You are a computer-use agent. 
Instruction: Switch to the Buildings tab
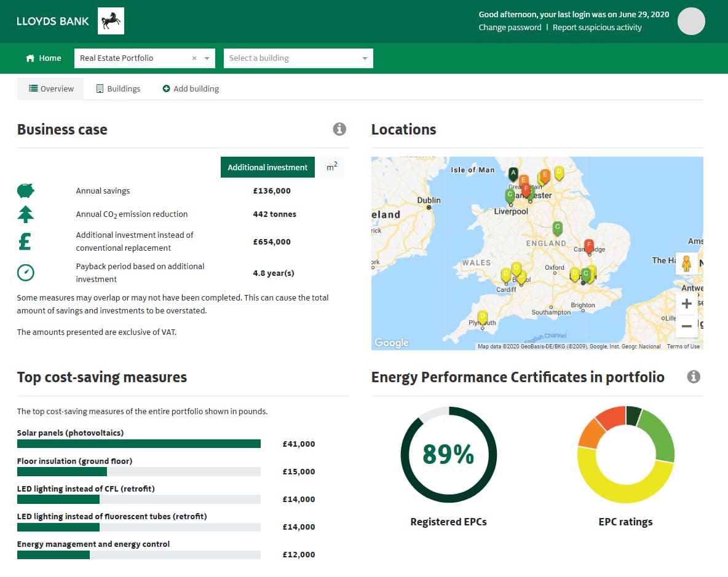[x=118, y=88]
